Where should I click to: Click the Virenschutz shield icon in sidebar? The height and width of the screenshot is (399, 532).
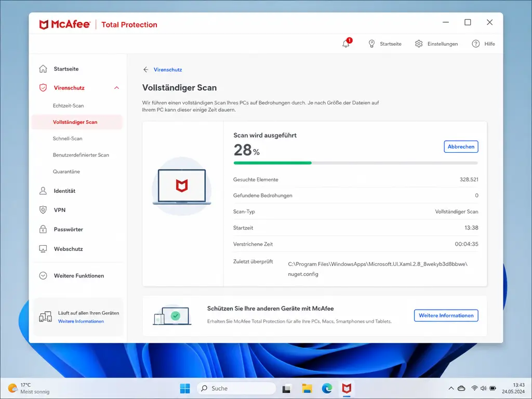(x=43, y=88)
